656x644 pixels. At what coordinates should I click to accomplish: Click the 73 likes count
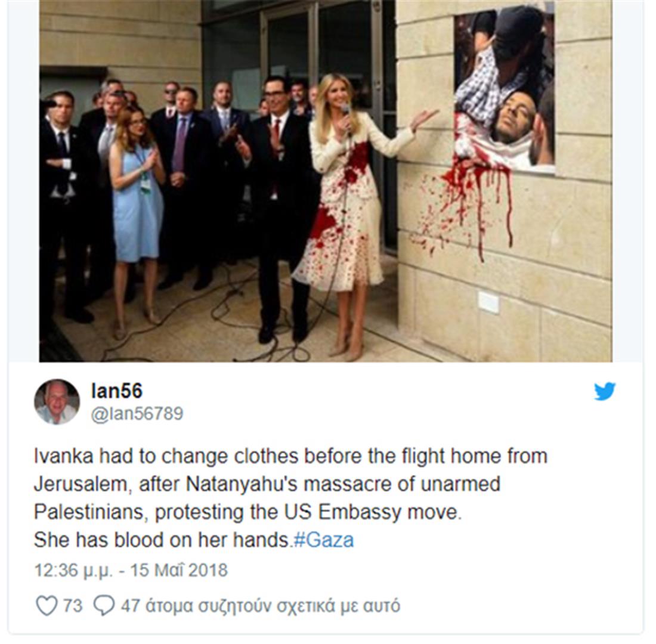[x=72, y=605]
